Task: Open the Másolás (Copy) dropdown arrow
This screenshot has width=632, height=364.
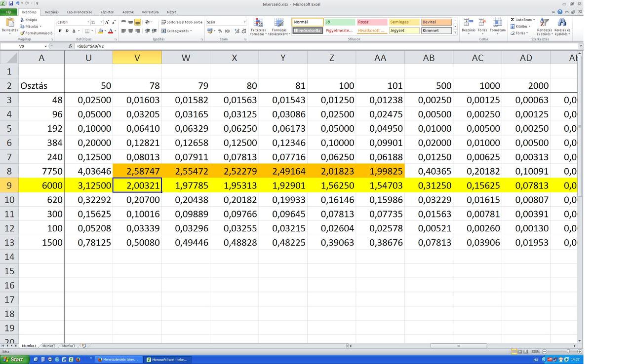Action: tap(40, 27)
